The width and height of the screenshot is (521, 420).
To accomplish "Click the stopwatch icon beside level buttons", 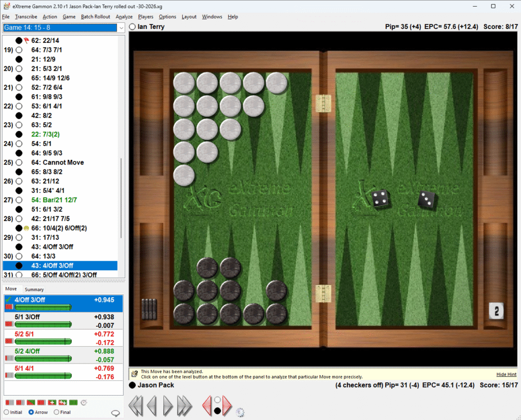I will pos(84,403).
